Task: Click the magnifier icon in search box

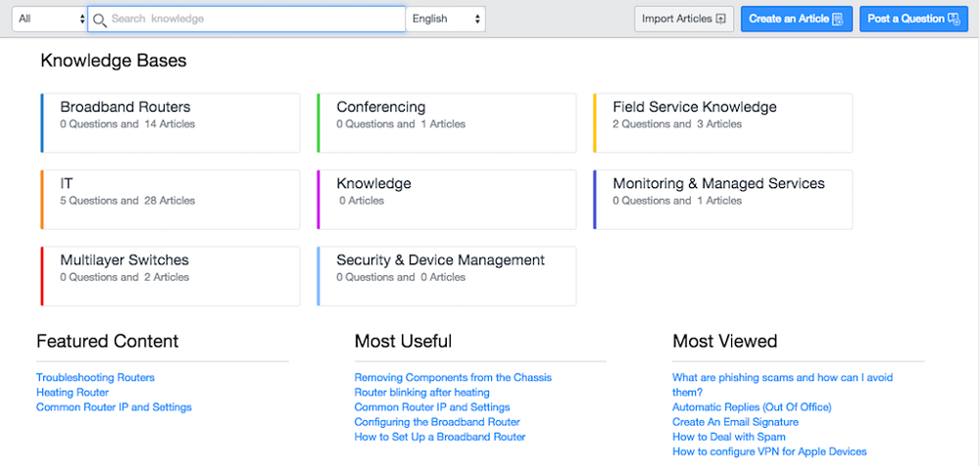Action: coord(99,20)
